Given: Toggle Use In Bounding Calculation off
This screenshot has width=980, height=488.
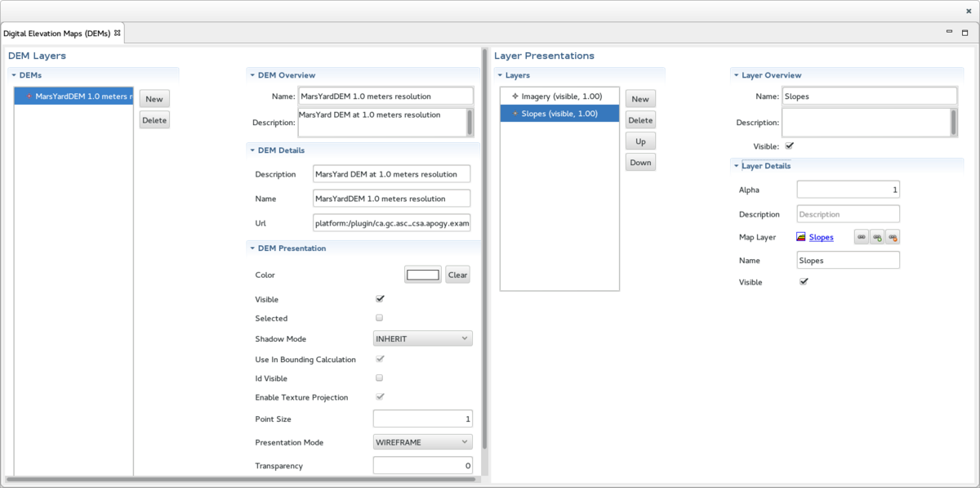Looking at the screenshot, I should (x=379, y=358).
